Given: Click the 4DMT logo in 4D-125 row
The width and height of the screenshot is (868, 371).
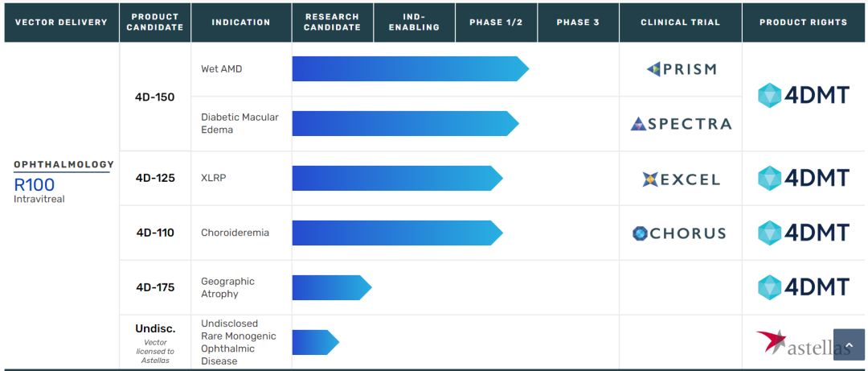Looking at the screenshot, I should tap(803, 178).
